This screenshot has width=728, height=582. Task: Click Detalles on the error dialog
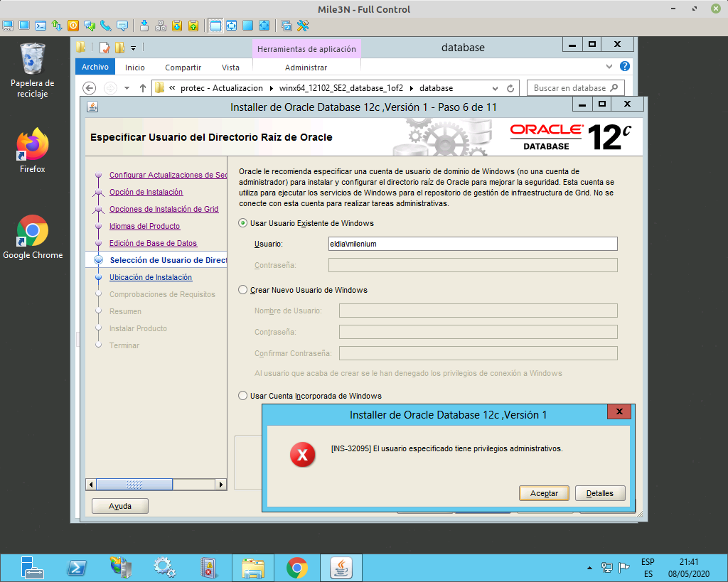tap(601, 493)
